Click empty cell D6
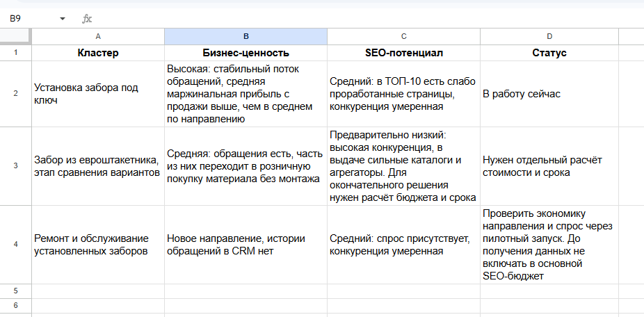The image size is (644, 317). click(549, 305)
